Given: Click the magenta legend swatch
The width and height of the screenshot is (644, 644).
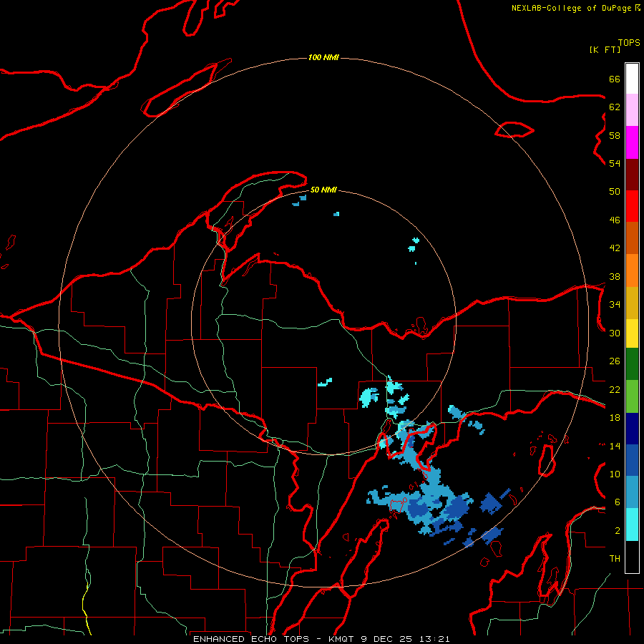Looking at the screenshot, I should coord(632,142).
